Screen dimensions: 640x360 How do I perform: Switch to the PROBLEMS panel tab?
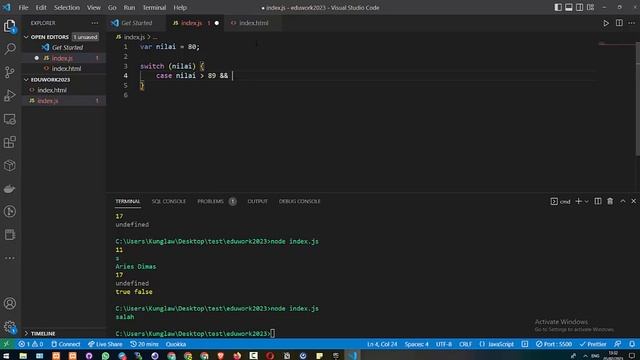pyautogui.click(x=211, y=201)
